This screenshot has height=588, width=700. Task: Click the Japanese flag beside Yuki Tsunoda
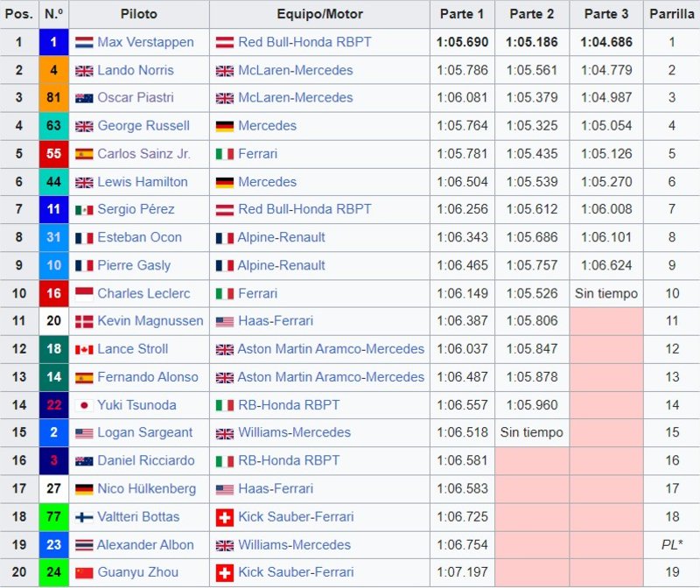click(84, 405)
